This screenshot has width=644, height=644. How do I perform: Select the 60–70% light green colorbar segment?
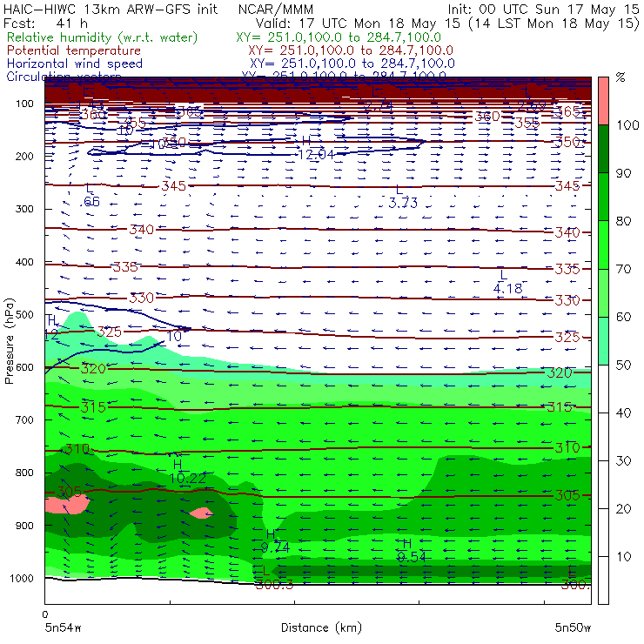[x=603, y=292]
